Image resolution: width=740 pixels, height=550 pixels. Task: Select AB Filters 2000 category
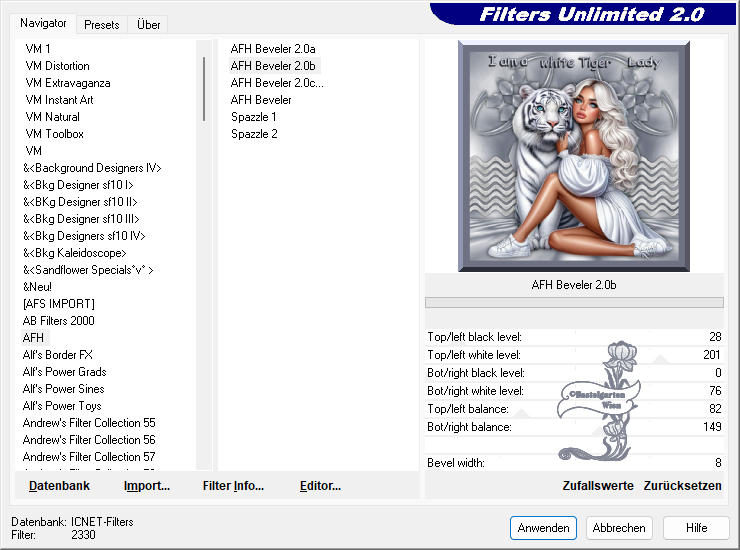tap(59, 321)
